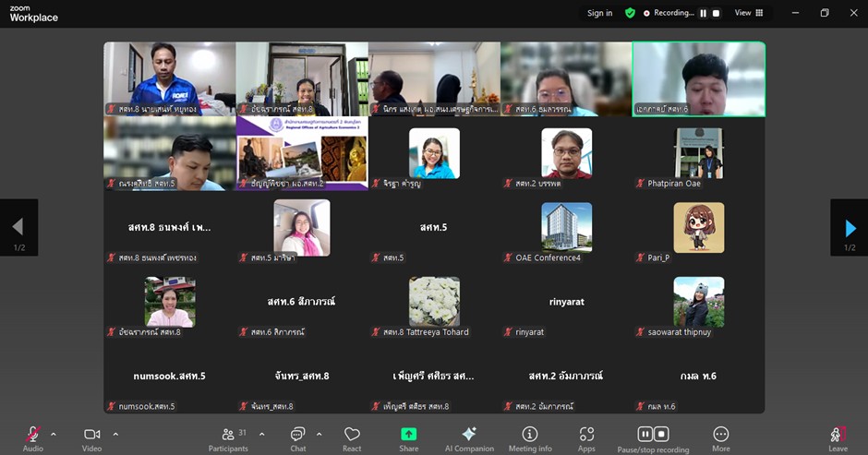This screenshot has width=868, height=455.
Task: Click the green Share screen icon
Action: coord(408,435)
